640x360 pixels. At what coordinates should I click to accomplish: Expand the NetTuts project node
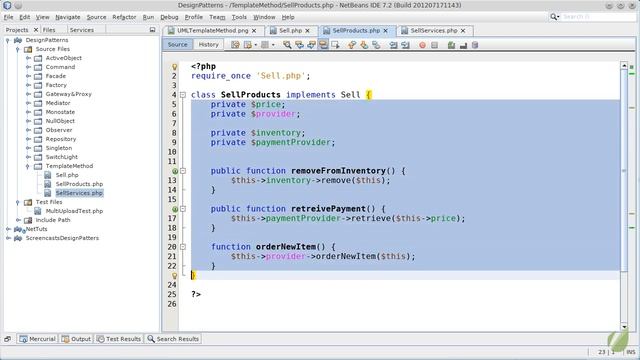(x=8, y=229)
